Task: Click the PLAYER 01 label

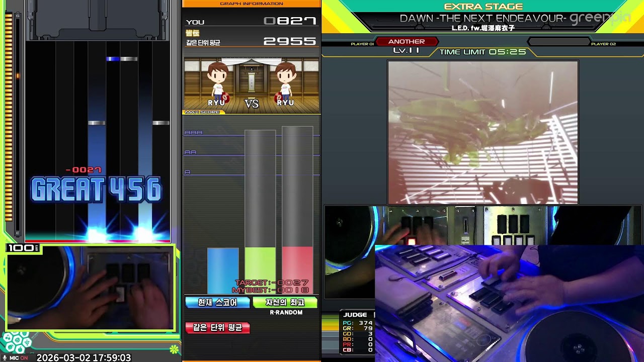Action: 362,44
